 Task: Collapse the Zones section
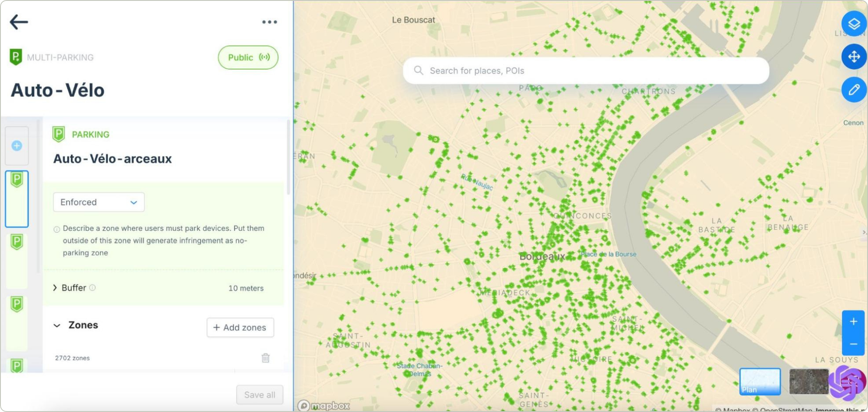click(x=57, y=326)
